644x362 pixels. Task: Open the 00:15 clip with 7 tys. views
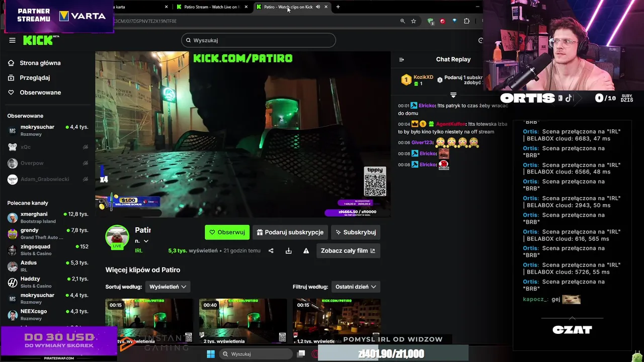(149, 321)
